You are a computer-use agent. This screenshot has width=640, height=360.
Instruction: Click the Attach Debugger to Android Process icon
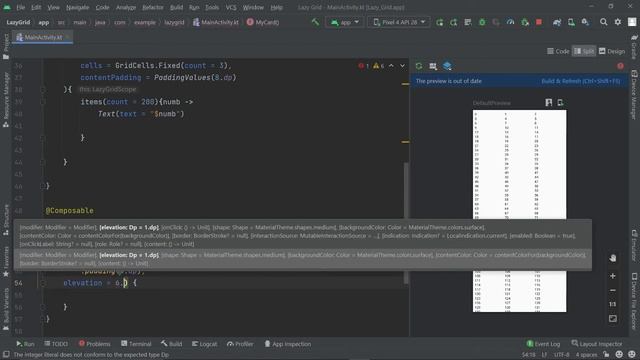[525, 22]
